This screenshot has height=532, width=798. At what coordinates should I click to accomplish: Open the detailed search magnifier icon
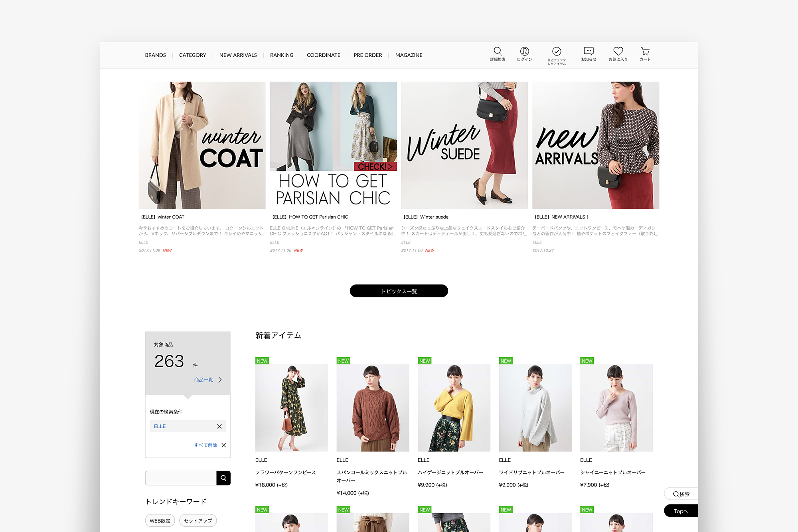pyautogui.click(x=498, y=51)
